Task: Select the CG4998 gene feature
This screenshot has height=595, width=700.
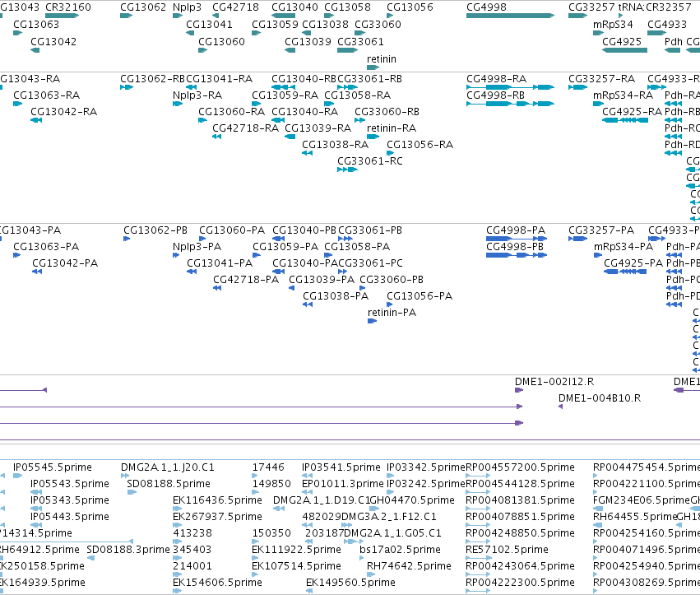Action: coord(510,16)
